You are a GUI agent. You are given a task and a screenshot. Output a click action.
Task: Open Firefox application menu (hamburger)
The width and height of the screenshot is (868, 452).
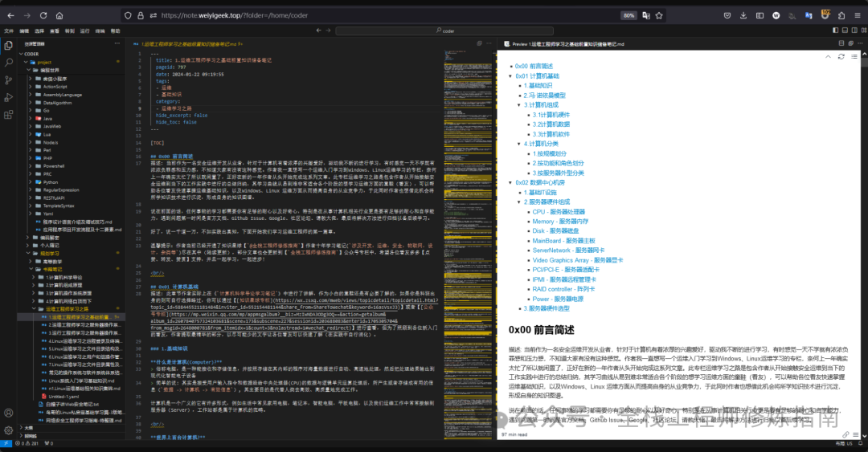coord(858,15)
